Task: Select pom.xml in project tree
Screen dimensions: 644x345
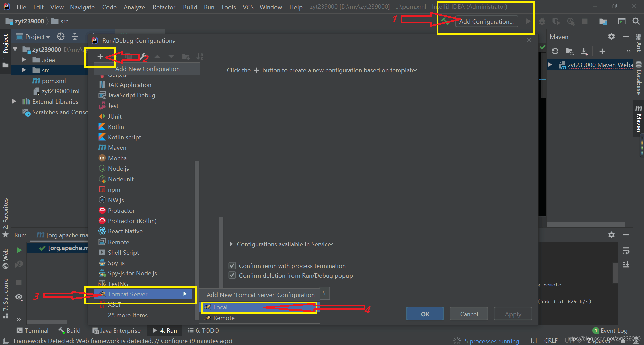Action: [x=54, y=81]
